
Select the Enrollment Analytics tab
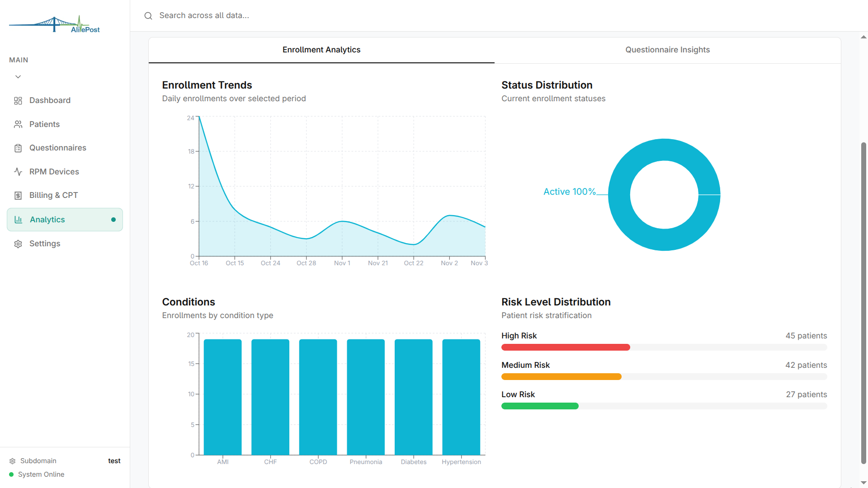pyautogui.click(x=321, y=50)
